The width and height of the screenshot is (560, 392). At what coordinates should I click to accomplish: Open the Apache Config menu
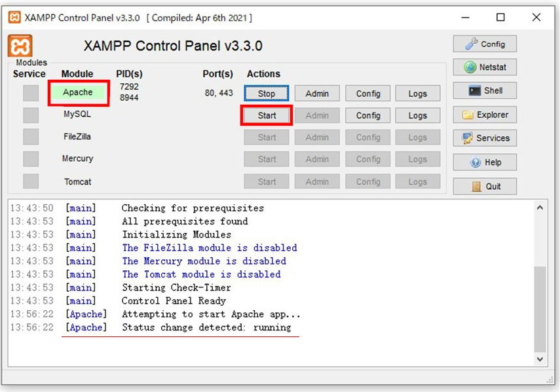coord(368,94)
